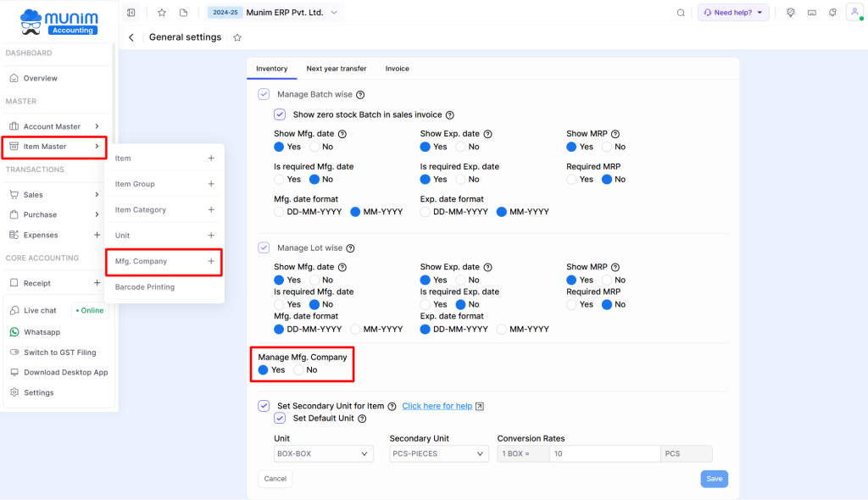Open the Click here for help link

[437, 406]
